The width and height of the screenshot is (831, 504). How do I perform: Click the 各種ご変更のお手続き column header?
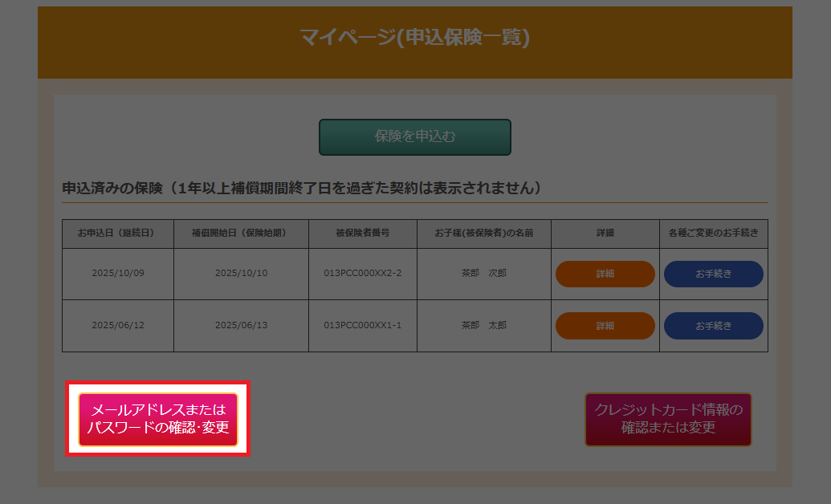pyautogui.click(x=713, y=234)
